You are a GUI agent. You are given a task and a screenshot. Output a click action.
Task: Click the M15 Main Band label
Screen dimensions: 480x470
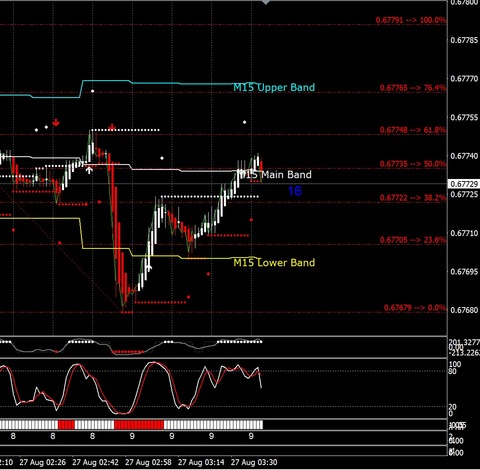coord(275,175)
